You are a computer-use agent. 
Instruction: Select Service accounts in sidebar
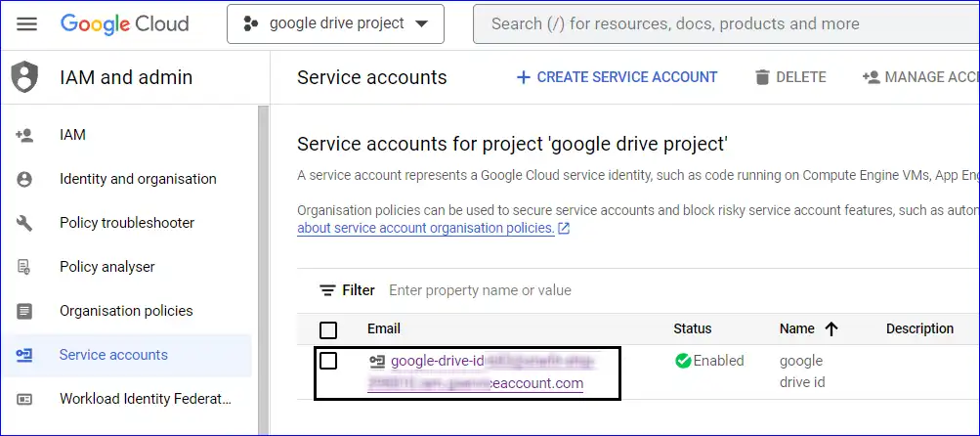[x=126, y=355]
